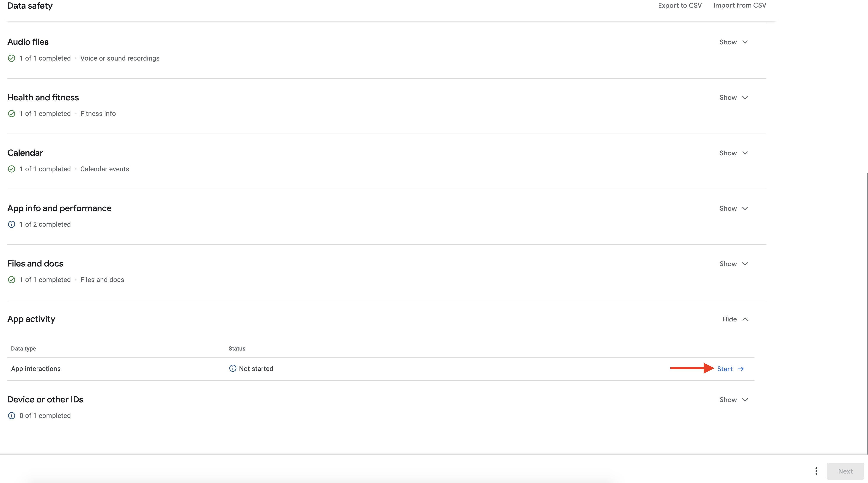Click the Not started info icon
Screen dimensions: 868x483
point(232,368)
